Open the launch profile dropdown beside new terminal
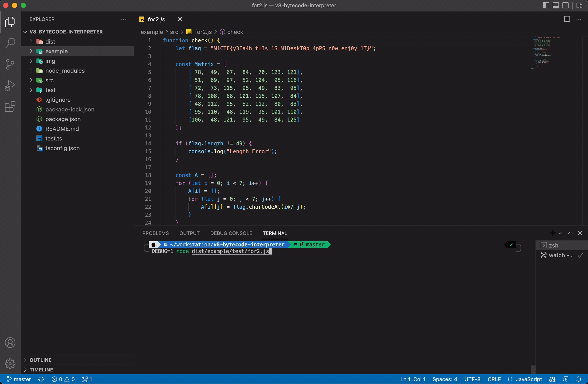This screenshot has height=384, width=588. pyautogui.click(x=560, y=233)
